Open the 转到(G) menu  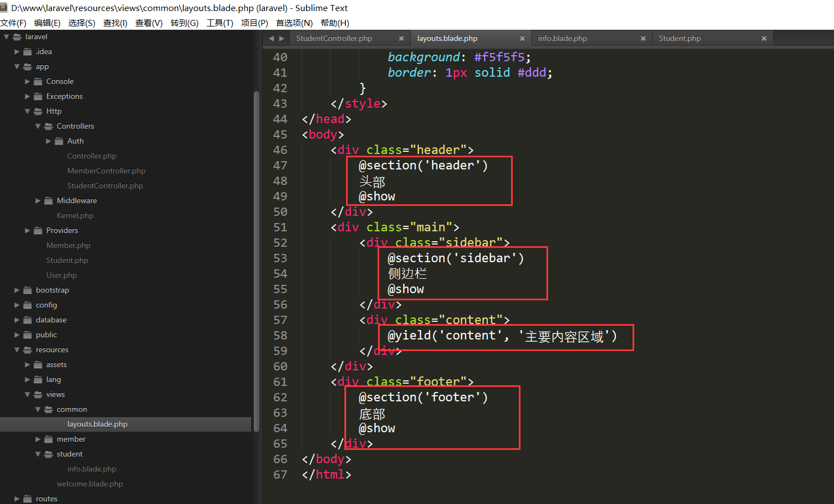tap(184, 23)
